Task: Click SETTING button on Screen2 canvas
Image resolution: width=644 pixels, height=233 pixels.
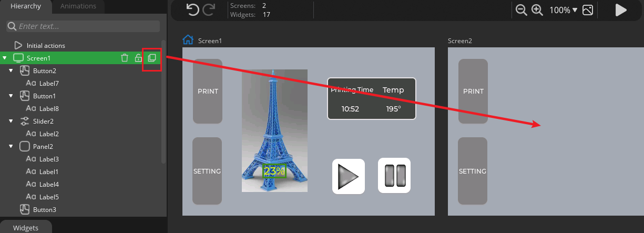Action: (x=473, y=171)
